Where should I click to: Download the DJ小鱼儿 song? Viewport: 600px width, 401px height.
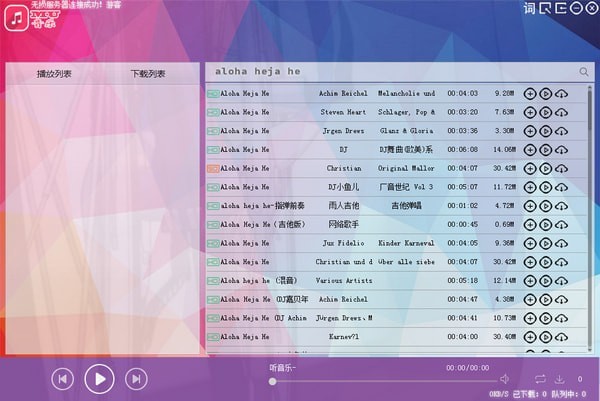[x=561, y=187]
